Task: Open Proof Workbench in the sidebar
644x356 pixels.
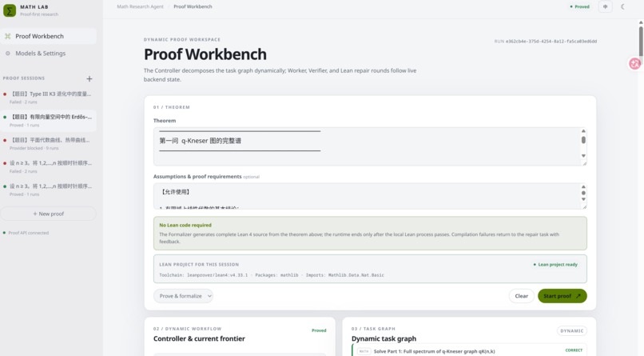Action: click(49, 36)
